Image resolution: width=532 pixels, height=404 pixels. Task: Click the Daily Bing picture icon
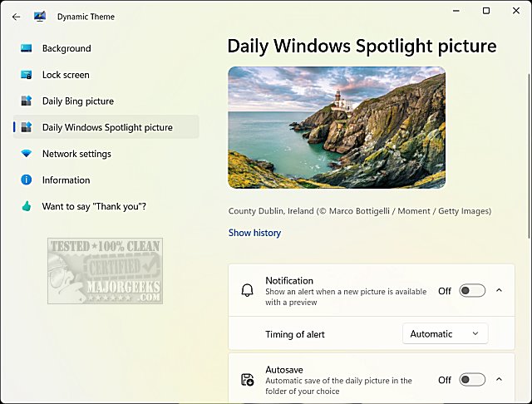tap(26, 101)
